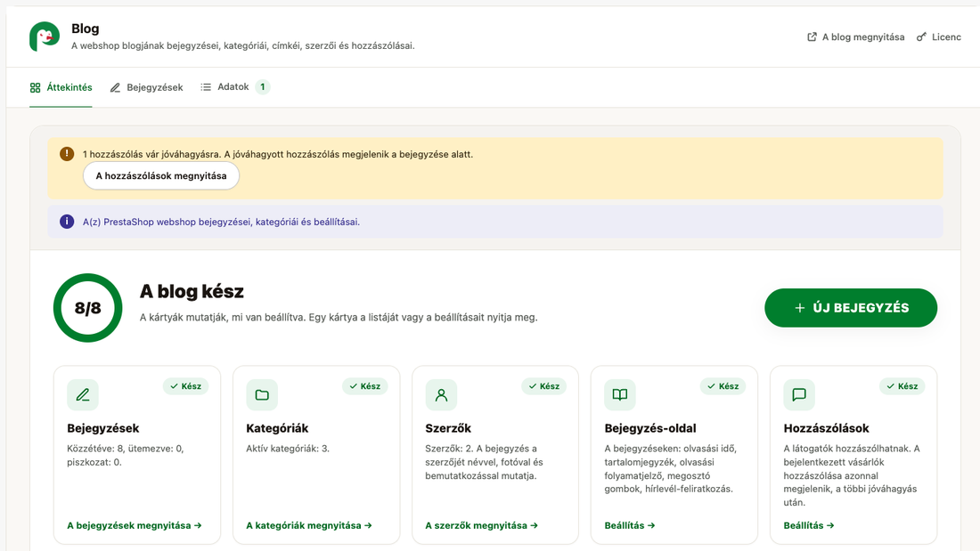Open the Licenc link
The width and height of the screenshot is (980, 551).
tap(939, 36)
